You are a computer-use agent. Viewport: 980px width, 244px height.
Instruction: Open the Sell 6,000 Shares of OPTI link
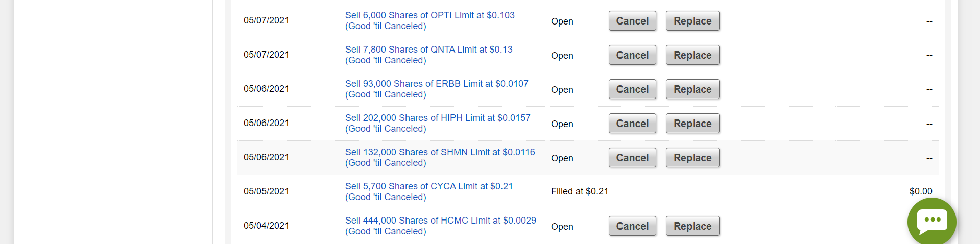[x=429, y=15]
